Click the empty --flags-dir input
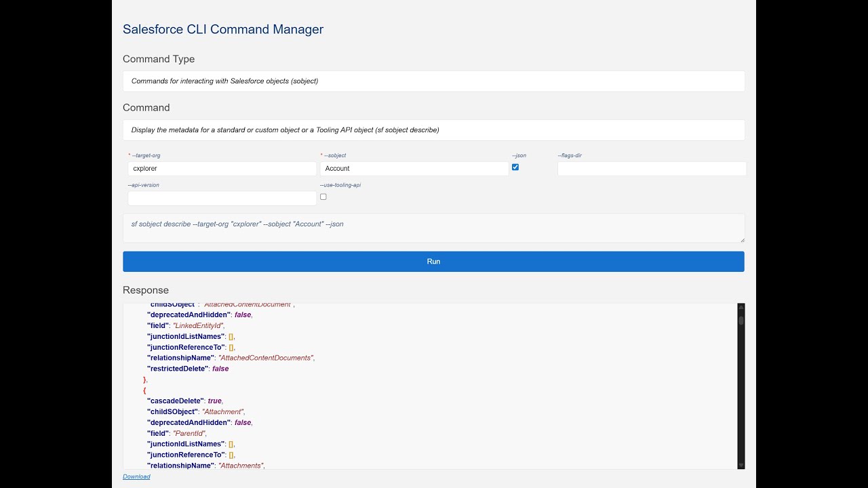This screenshot has width=868, height=488. [651, 169]
